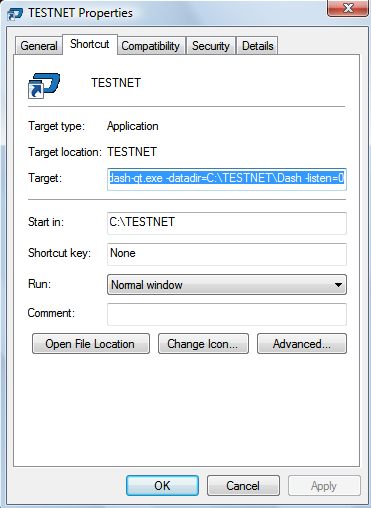Open the Security tab
Viewport: 371px width, 508px height.
(211, 46)
